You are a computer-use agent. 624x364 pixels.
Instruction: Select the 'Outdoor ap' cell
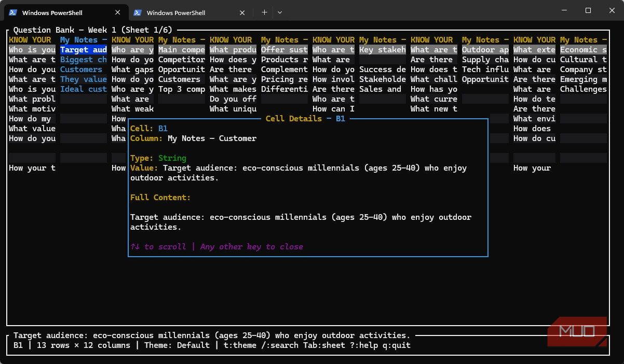[x=485, y=50]
